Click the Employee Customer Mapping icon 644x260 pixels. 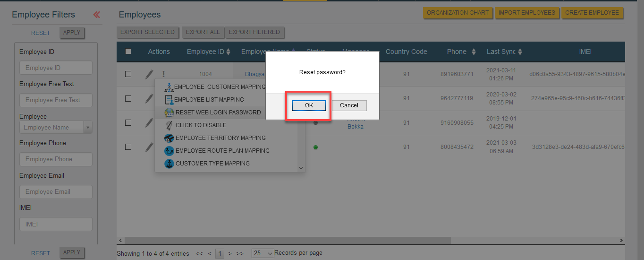point(169,87)
